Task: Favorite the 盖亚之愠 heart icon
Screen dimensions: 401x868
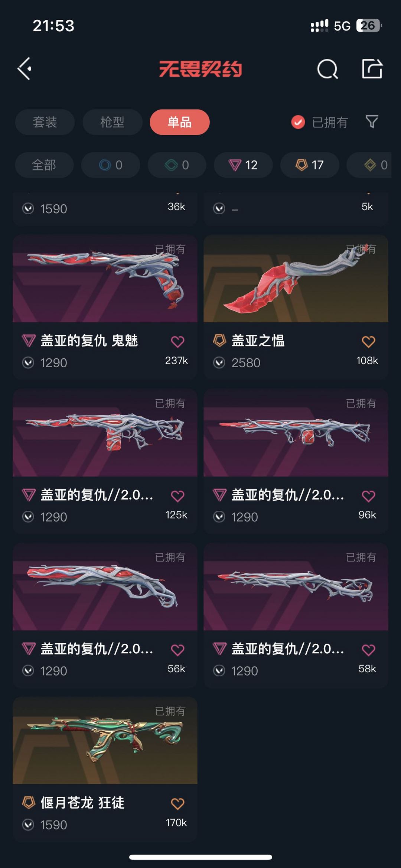Action: pyautogui.click(x=368, y=341)
